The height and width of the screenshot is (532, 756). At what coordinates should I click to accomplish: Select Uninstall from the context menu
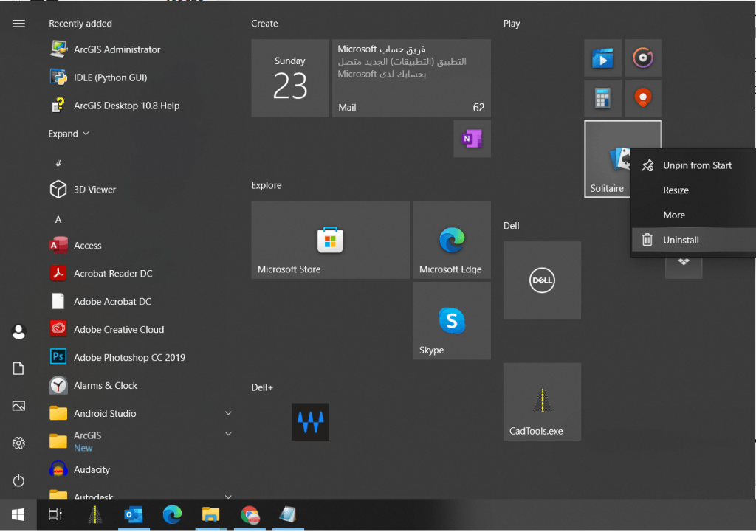[x=681, y=240]
